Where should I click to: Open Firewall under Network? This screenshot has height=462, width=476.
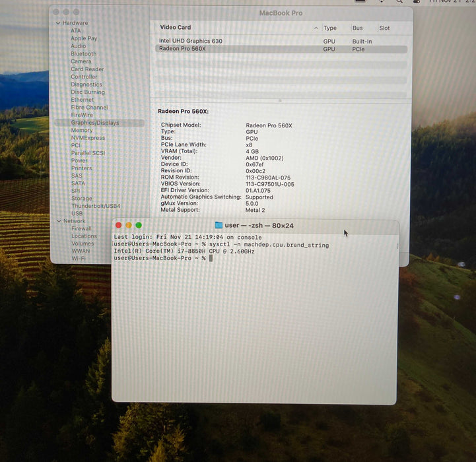(81, 228)
